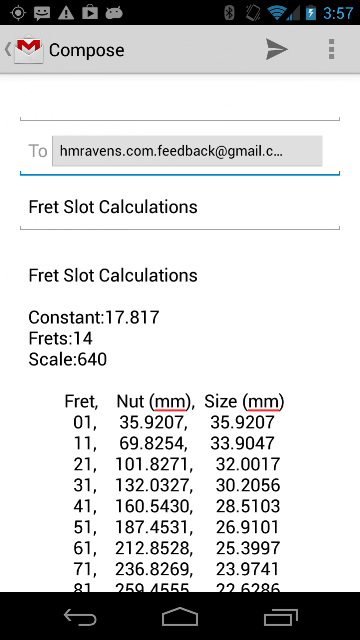Tap the misspelled mm after Nut
This screenshot has height=640, width=360.
pos(170,402)
